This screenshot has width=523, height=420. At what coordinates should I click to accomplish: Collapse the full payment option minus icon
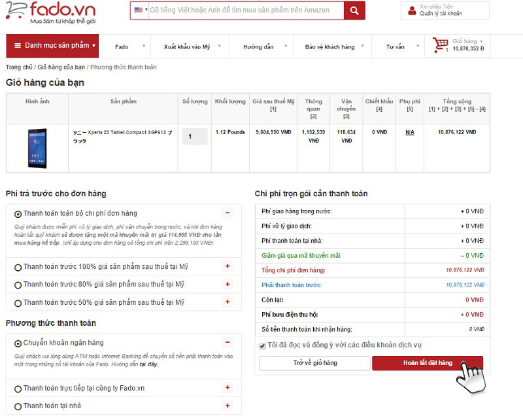point(228,213)
